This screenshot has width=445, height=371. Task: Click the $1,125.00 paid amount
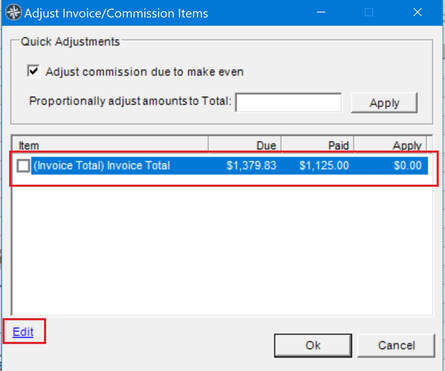tap(324, 166)
